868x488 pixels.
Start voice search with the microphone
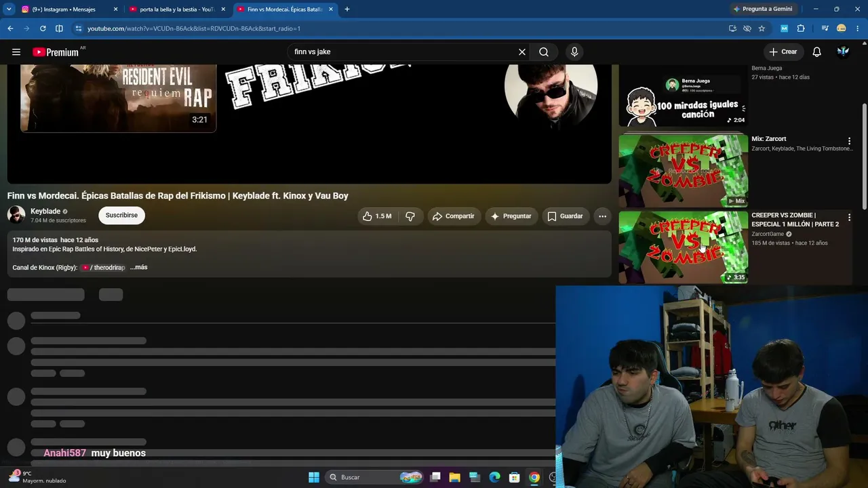(x=574, y=52)
